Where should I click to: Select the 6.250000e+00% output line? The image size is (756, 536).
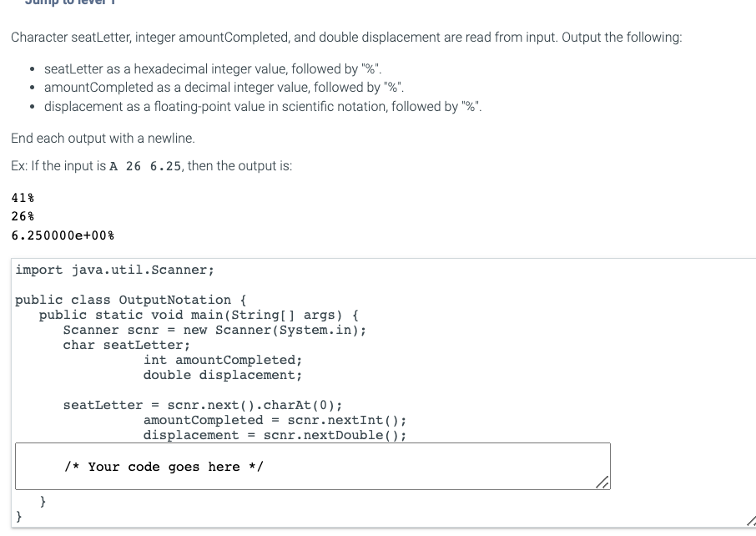coord(60,235)
